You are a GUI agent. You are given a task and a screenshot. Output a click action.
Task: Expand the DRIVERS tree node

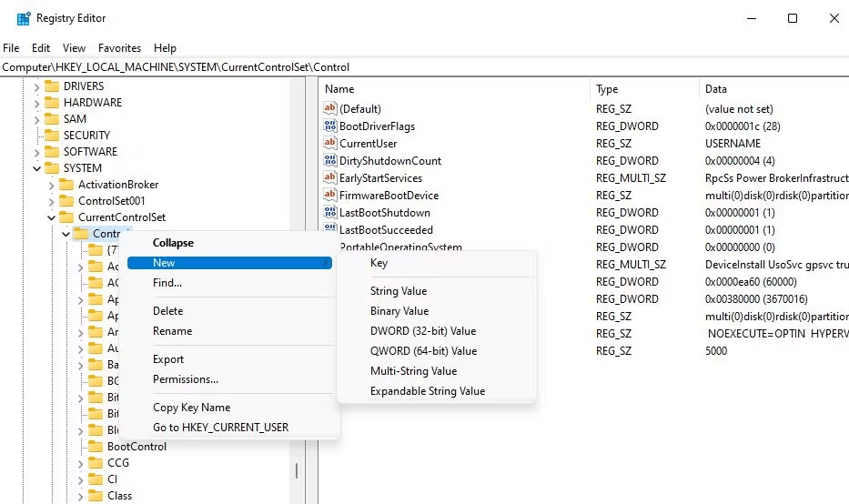pyautogui.click(x=36, y=86)
